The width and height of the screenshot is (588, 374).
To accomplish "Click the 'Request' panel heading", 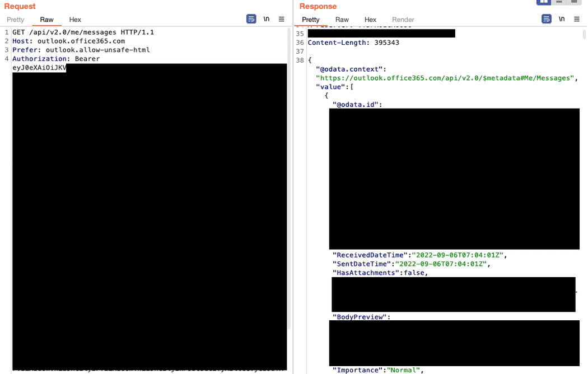I will 20,6.
